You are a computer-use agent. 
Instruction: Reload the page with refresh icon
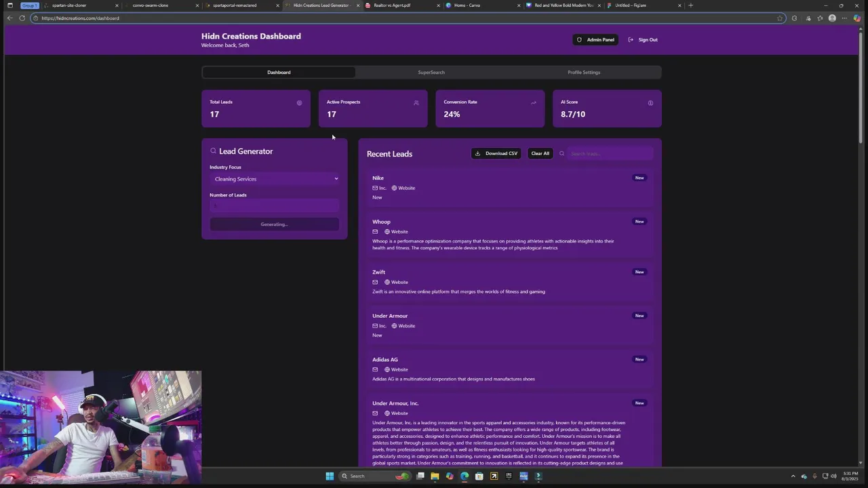(22, 18)
